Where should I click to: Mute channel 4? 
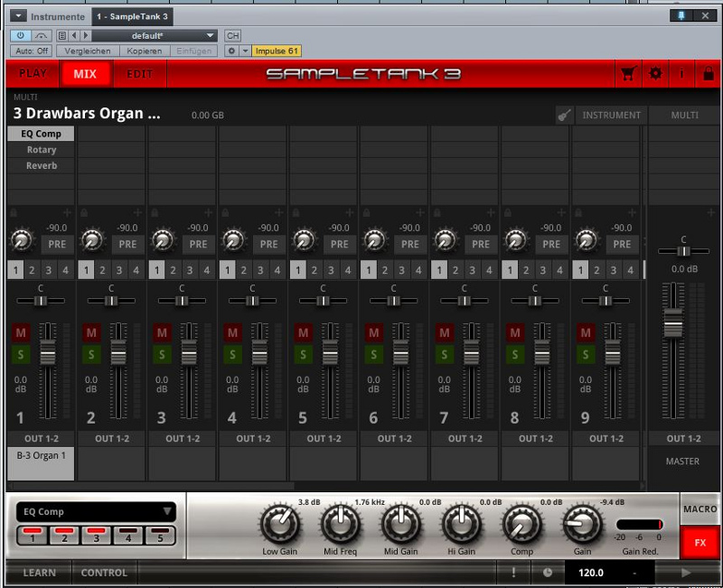point(232,332)
